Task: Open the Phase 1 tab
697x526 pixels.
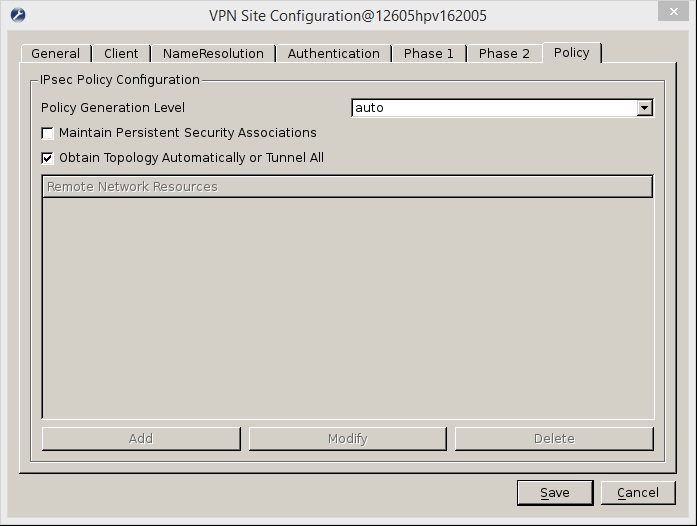Action: point(428,54)
